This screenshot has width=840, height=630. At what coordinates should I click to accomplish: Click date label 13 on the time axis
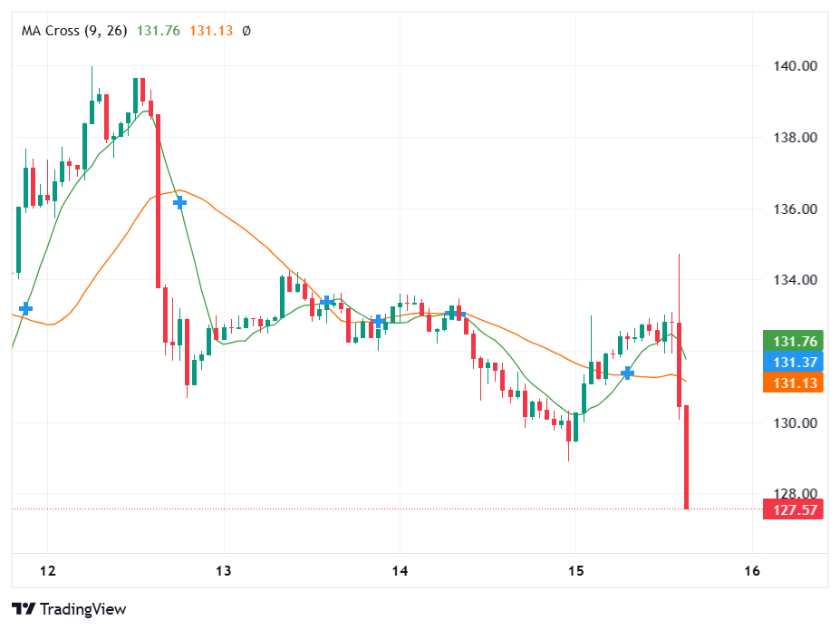224,570
